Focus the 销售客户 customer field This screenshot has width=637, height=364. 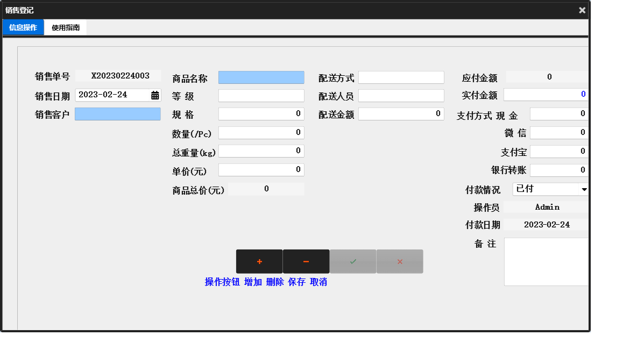click(118, 113)
